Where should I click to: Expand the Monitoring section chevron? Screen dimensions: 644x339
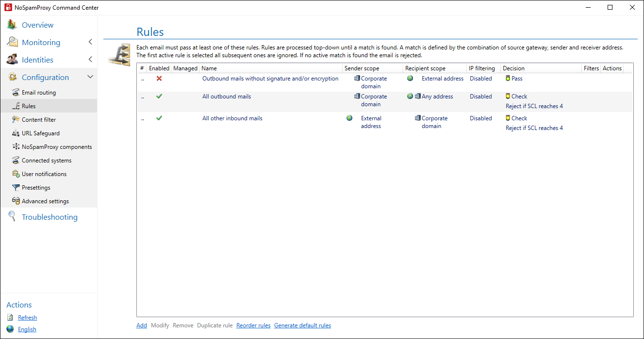click(x=90, y=42)
